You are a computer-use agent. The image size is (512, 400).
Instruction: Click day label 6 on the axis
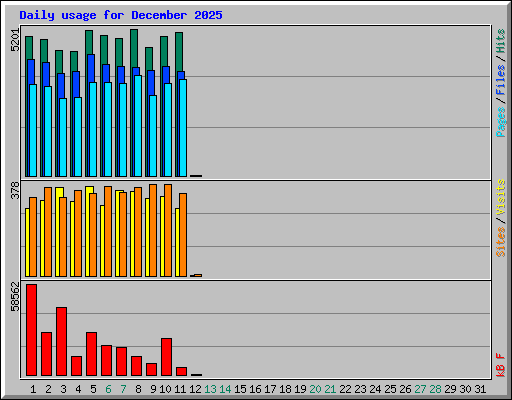[108, 389]
